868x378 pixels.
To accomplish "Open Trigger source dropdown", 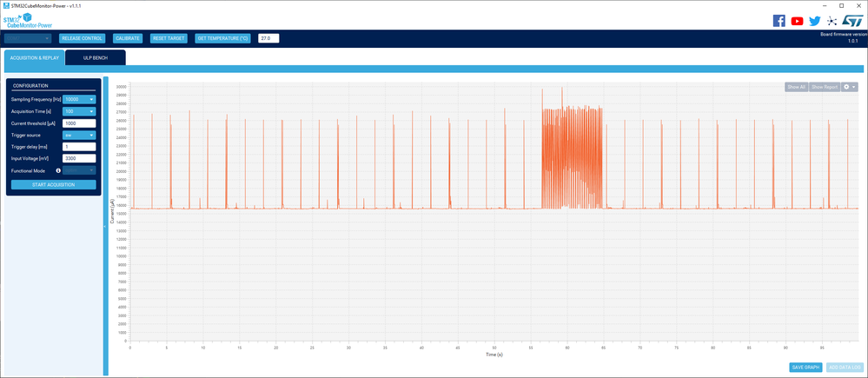I will [79, 135].
